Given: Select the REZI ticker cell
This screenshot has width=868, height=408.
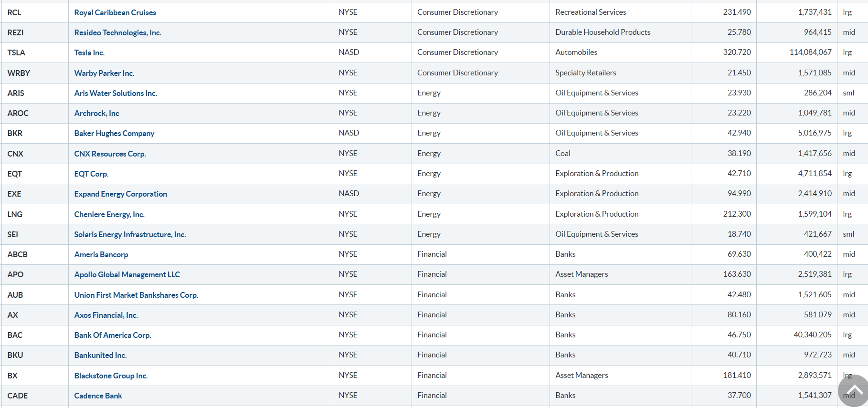Looking at the screenshot, I should click(x=35, y=32).
